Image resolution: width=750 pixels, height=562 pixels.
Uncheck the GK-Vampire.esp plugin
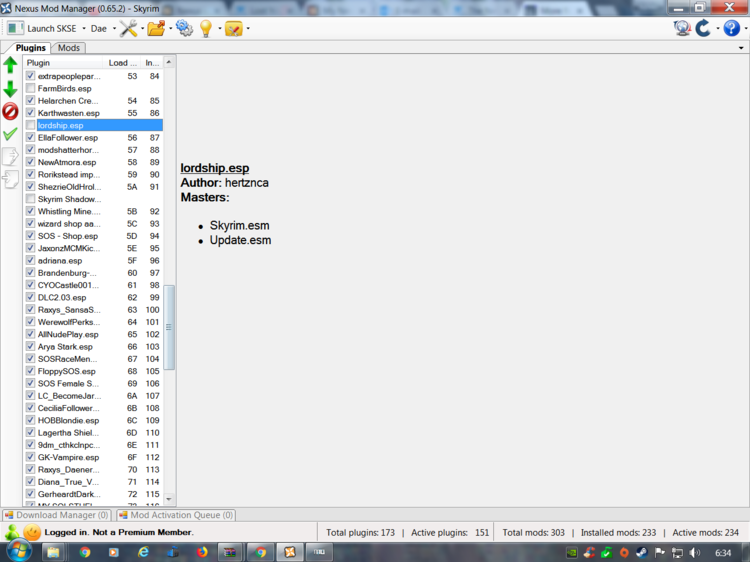pos(31,457)
